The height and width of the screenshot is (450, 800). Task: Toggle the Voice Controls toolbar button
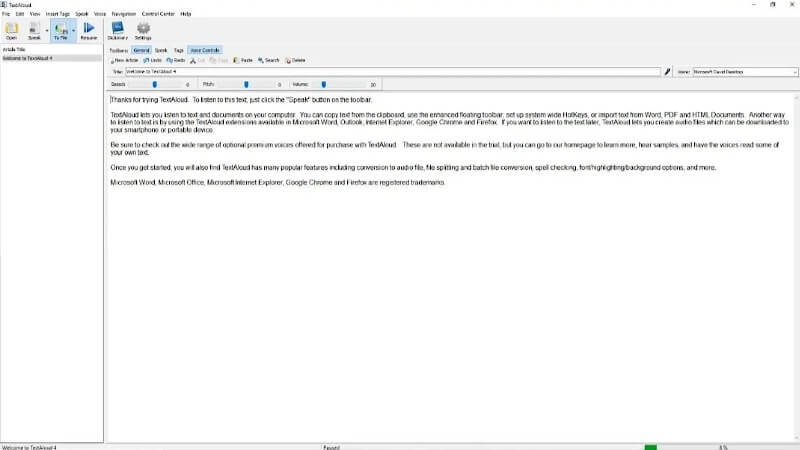(205, 50)
